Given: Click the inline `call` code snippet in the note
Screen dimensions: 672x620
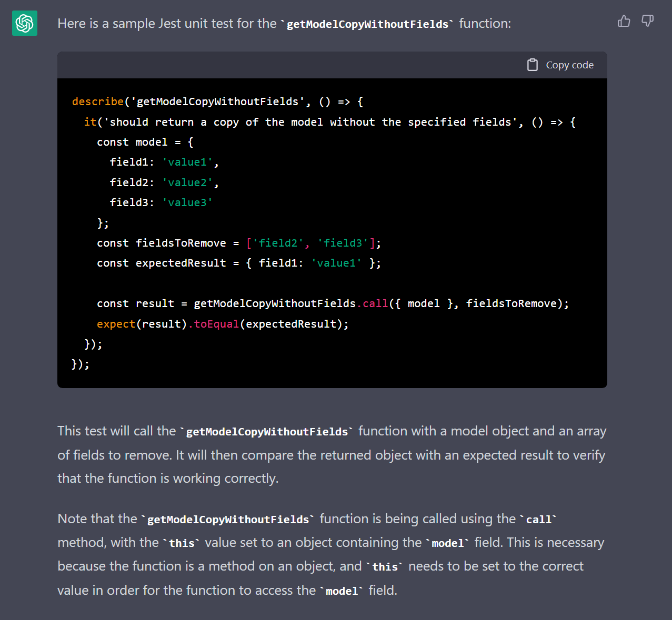Looking at the screenshot, I should (x=539, y=519).
